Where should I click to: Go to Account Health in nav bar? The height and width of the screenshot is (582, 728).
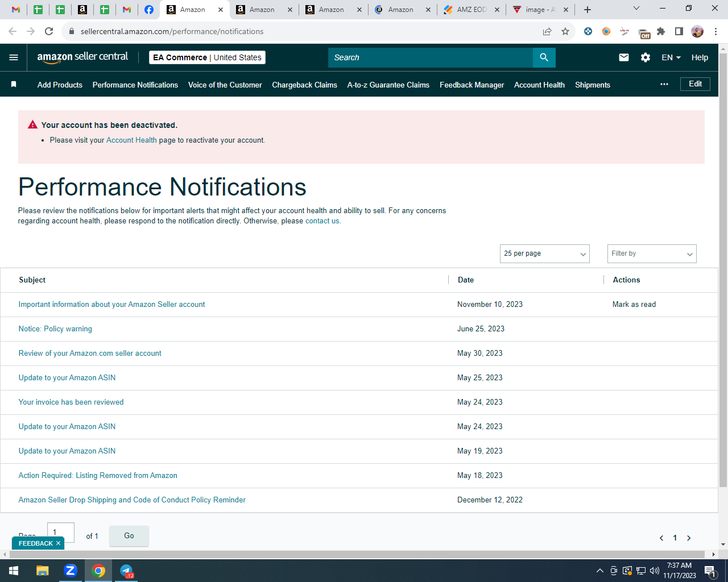(x=540, y=85)
